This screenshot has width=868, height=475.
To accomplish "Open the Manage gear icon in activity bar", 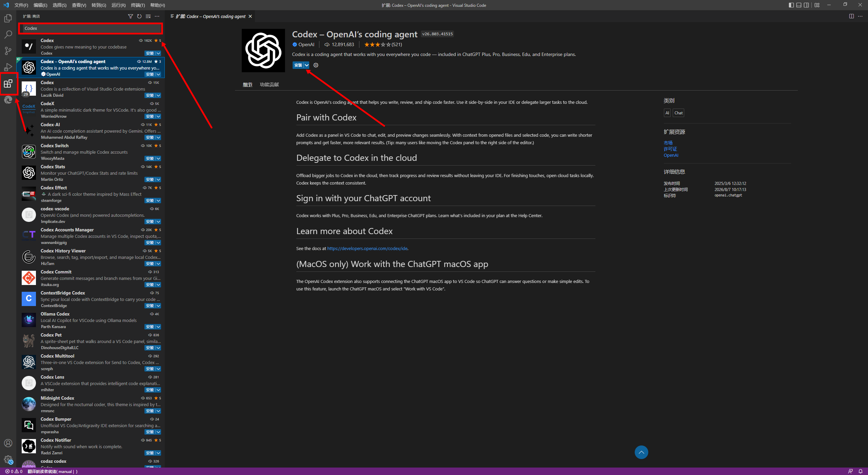I will (8, 459).
